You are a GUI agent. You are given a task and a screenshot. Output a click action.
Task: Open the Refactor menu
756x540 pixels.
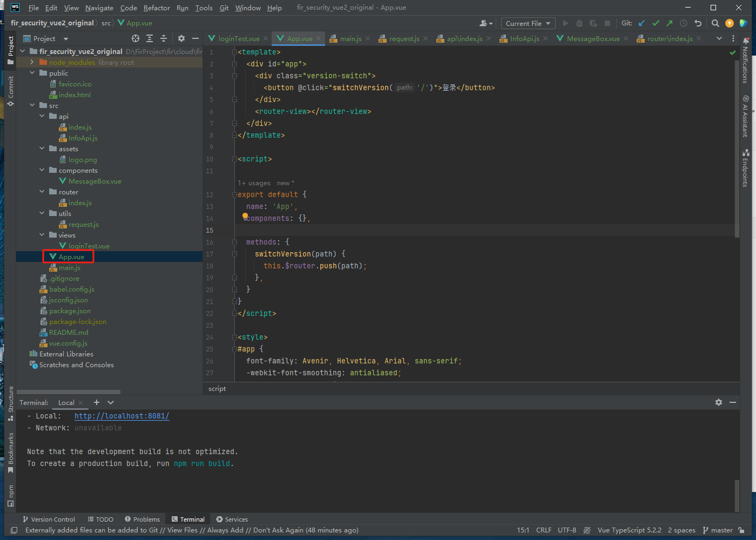pos(157,8)
